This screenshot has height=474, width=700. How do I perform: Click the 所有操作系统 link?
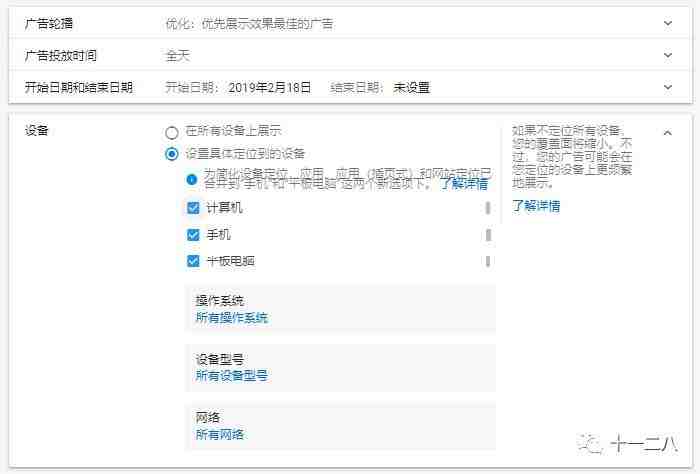click(x=232, y=318)
